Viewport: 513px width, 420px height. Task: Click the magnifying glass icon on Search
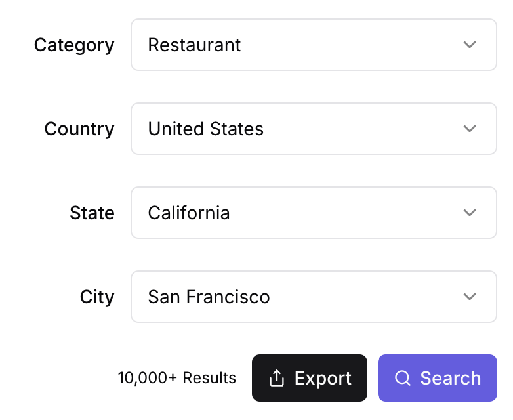point(402,378)
